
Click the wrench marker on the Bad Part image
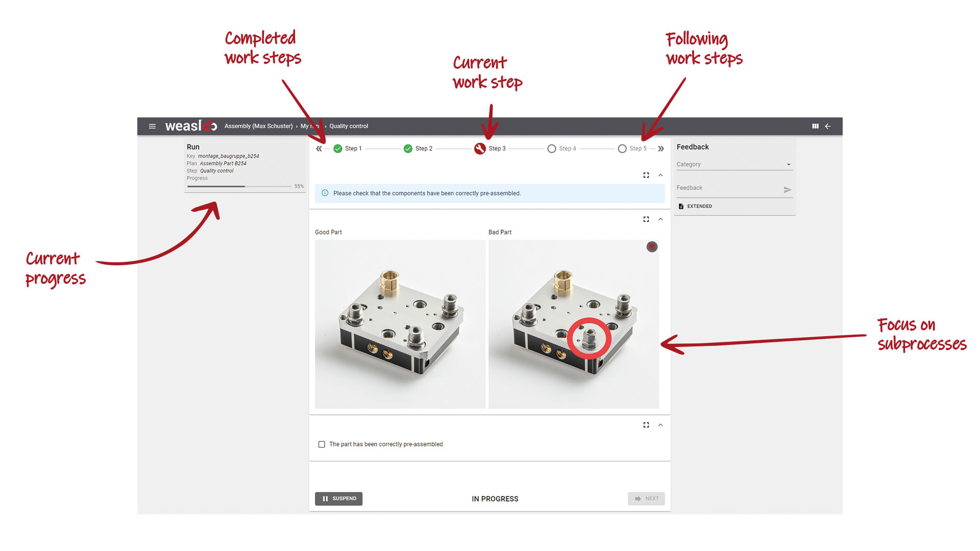(652, 246)
